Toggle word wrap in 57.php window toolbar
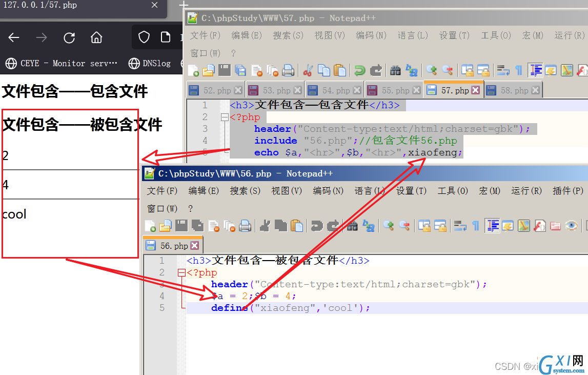This screenshot has width=588, height=375. (503, 70)
